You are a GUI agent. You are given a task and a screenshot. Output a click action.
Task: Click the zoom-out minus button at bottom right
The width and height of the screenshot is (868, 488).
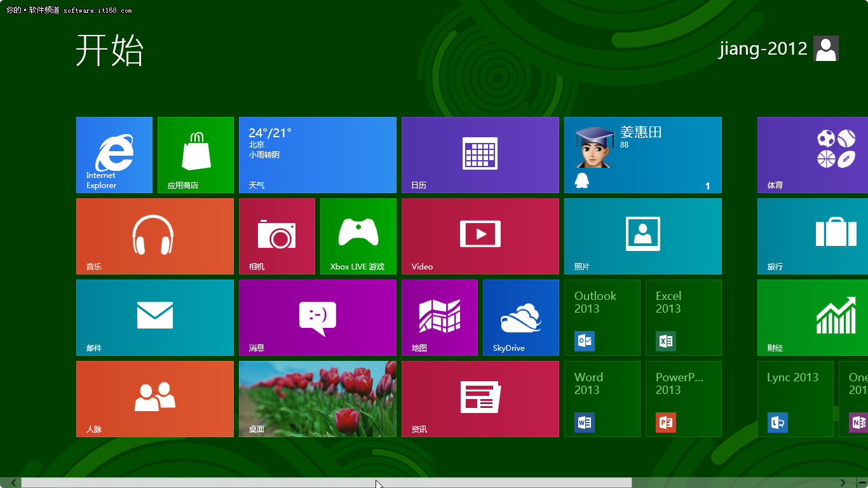click(x=862, y=483)
